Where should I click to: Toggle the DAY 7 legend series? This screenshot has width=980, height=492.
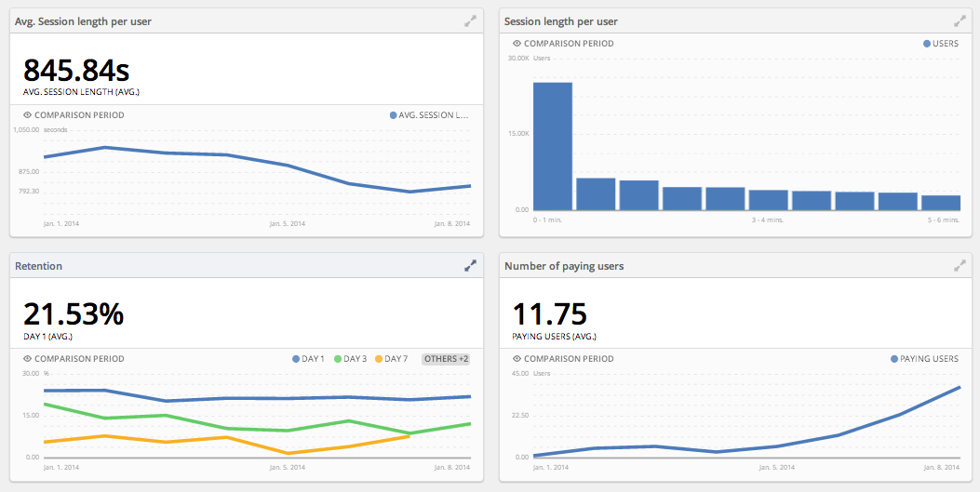pos(393,359)
